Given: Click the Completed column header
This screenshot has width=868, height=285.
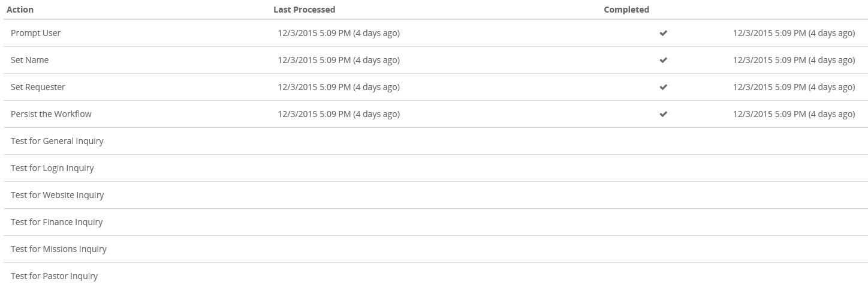Looking at the screenshot, I should pos(626,10).
